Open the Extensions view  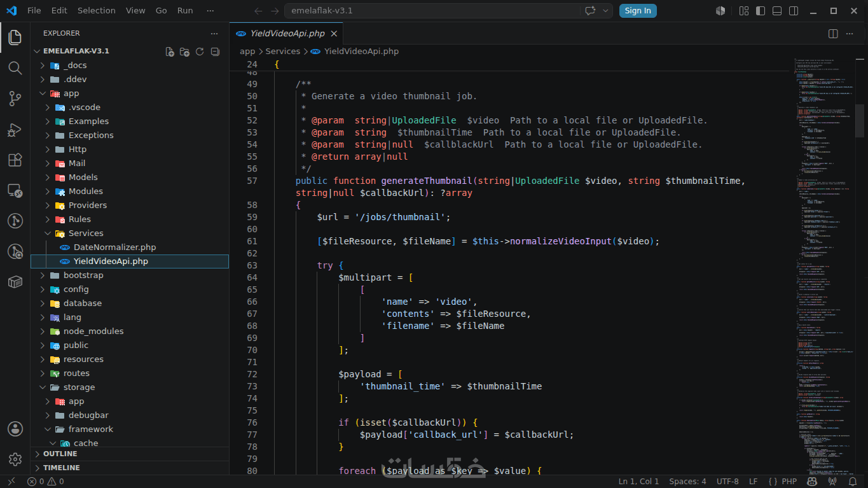(x=15, y=160)
